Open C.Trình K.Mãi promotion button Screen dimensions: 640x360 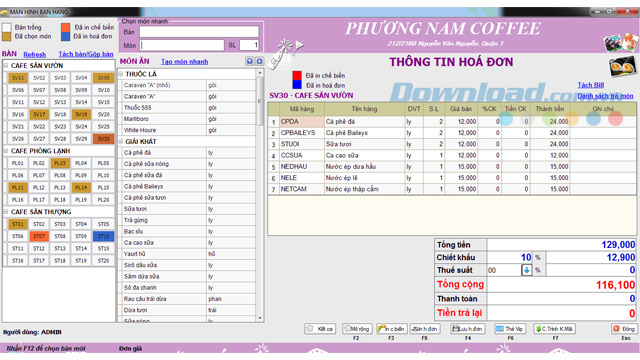554,329
